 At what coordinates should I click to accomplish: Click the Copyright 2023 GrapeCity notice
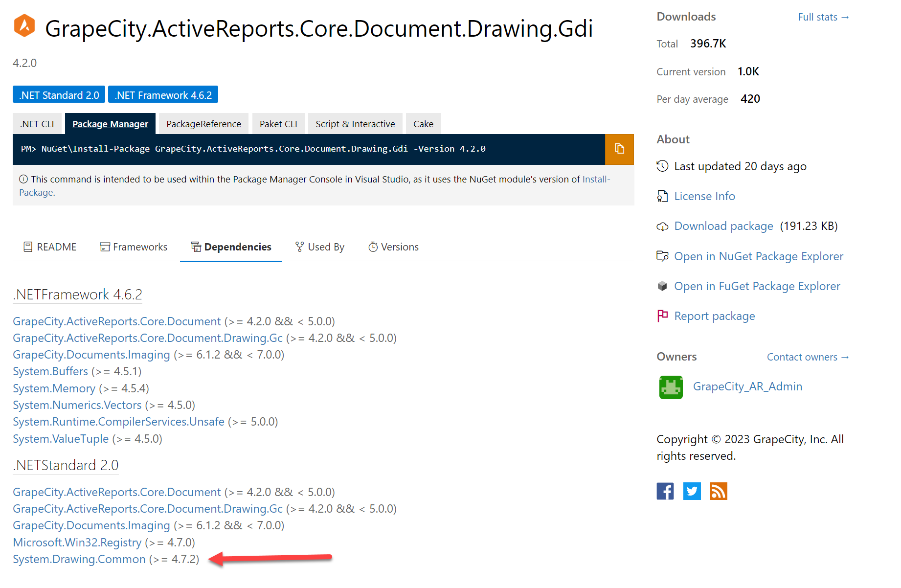point(750,448)
